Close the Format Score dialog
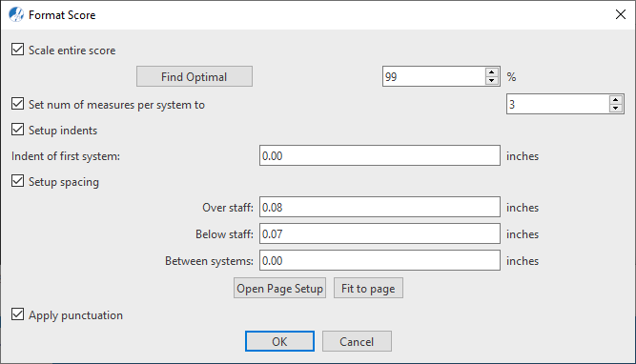Viewport: 636px width, 364px height. pyautogui.click(x=620, y=14)
